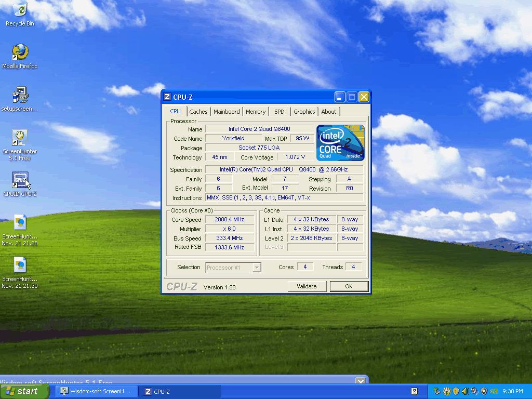Screen dimensions: 532x399
Task: Open the Graphics tab
Action: pyautogui.click(x=304, y=112)
